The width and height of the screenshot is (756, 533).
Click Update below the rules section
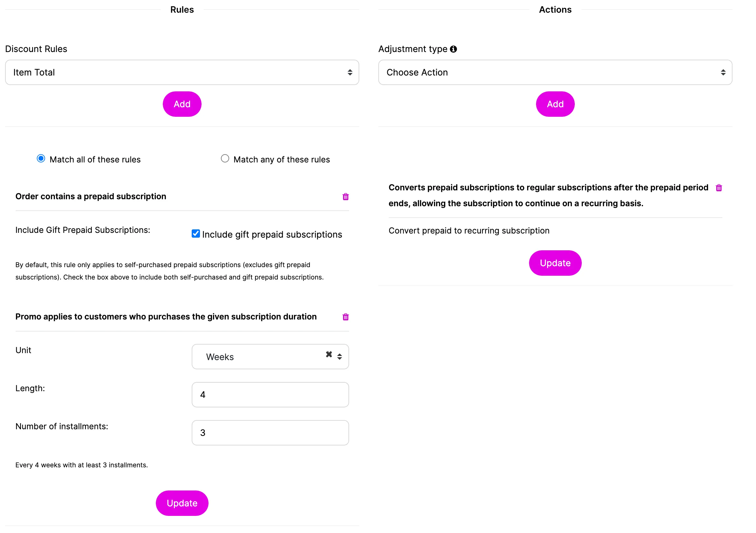click(x=182, y=503)
